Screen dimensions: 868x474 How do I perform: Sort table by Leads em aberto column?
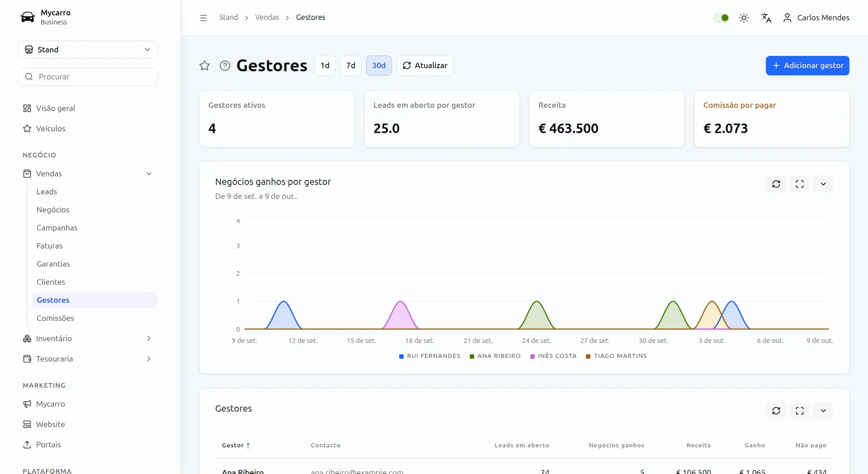pyautogui.click(x=522, y=446)
